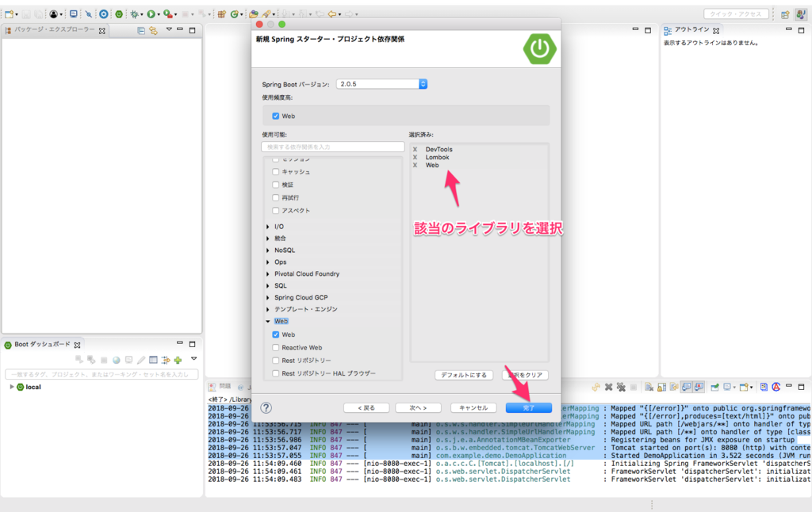Click the Remove Launch X icon in console
Viewport: 812px width, 512px height.
point(608,387)
